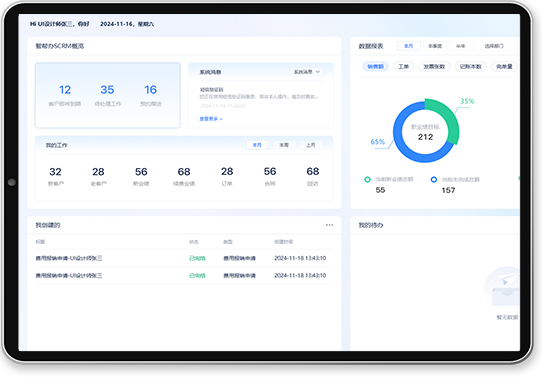Click the green legend circle above 55

point(367,179)
